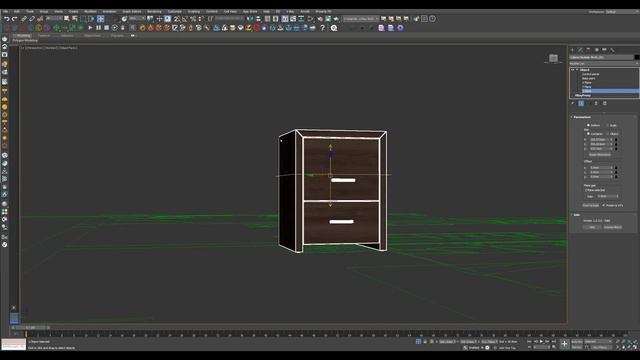This screenshot has width=640, height=360.
Task: Click the Align tool icon
Action: pos(258,19)
